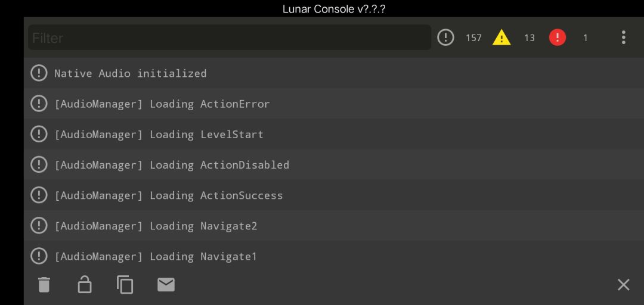This screenshot has height=305, width=644.
Task: Toggle the red error filter icon
Action: pyautogui.click(x=558, y=38)
